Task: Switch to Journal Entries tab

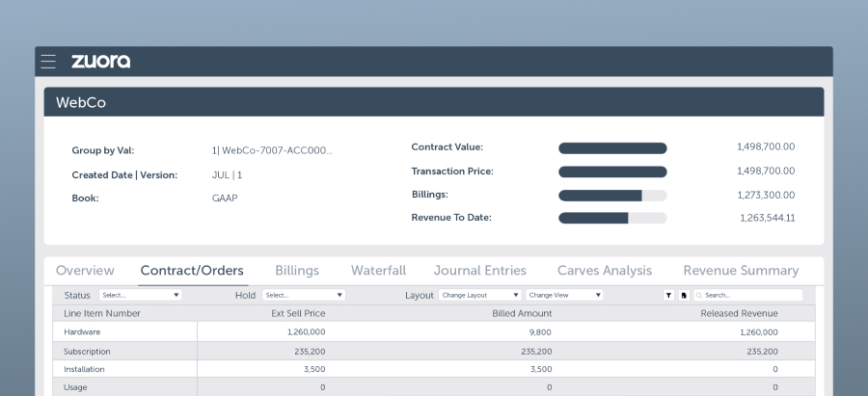Action: (480, 271)
